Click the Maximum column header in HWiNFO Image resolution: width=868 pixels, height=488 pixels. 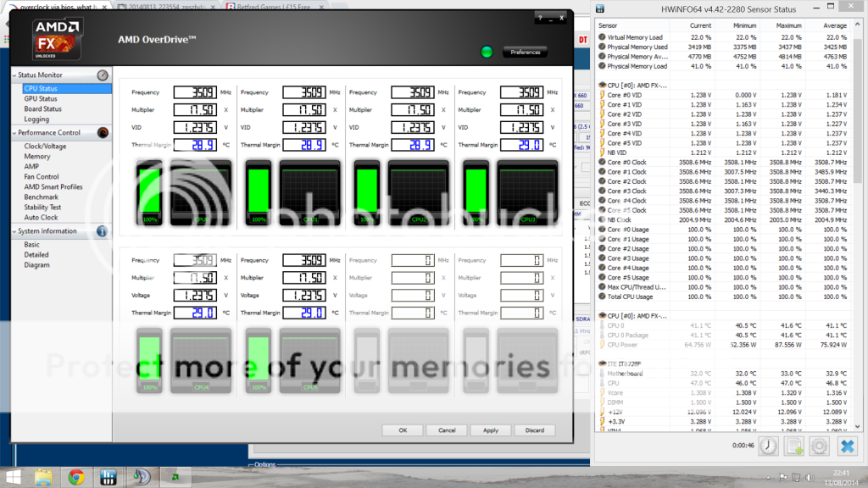pos(788,25)
